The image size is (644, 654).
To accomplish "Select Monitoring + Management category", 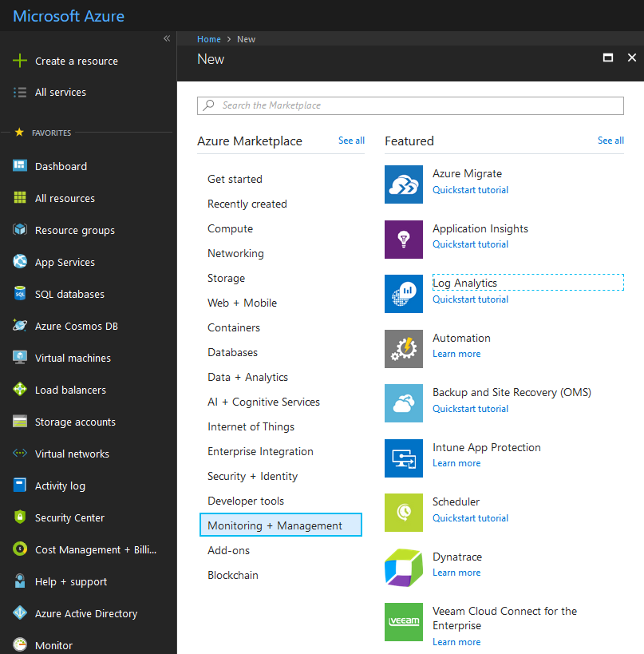I will 281,525.
